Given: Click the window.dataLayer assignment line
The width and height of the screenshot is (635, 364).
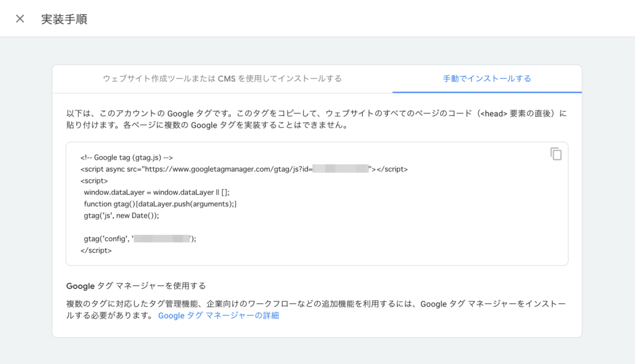Looking at the screenshot, I should [x=156, y=192].
